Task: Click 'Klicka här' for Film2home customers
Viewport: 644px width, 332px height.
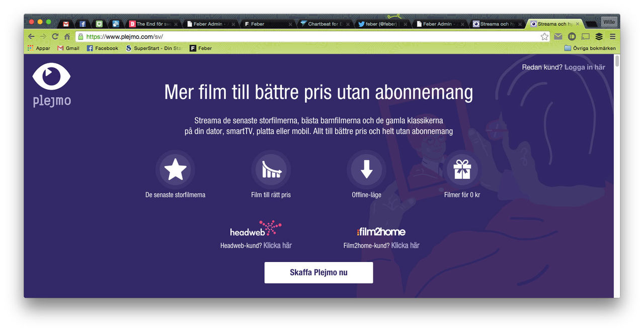Action: point(406,245)
